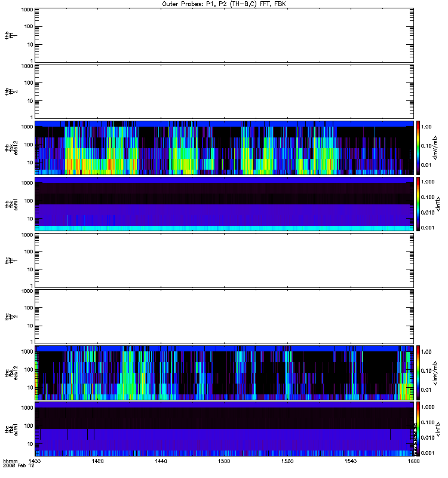
Task: Click the 1600 time axis label
Action: click(x=413, y=461)
